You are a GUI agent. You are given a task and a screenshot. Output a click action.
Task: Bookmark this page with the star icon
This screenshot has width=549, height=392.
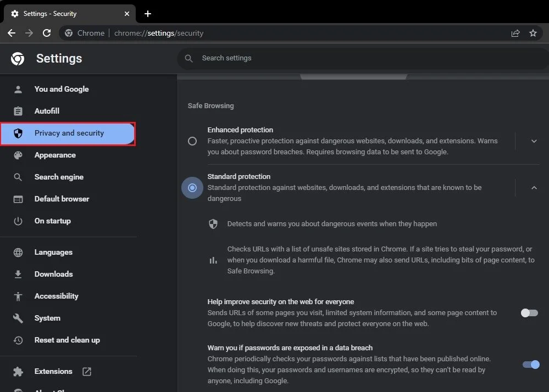533,33
